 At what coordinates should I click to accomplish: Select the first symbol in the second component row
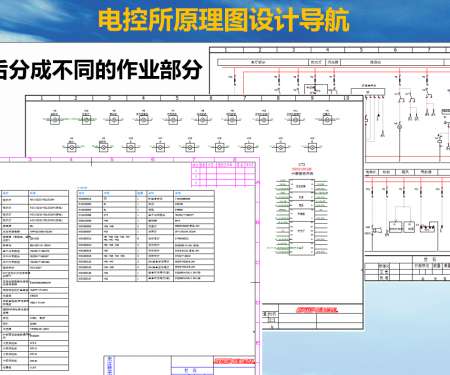[71, 147]
